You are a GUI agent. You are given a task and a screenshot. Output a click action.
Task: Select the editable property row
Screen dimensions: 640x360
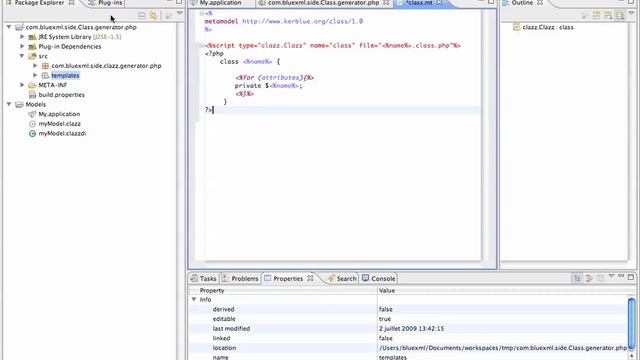point(408,319)
